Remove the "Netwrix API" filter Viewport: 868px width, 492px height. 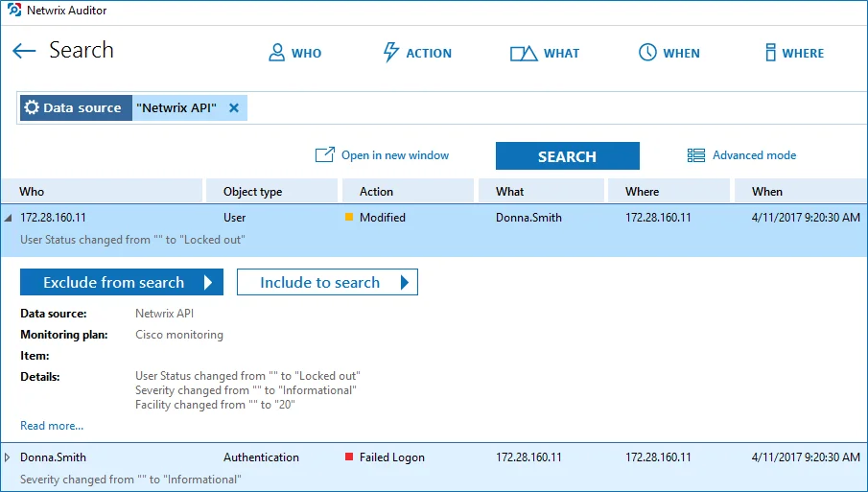pyautogui.click(x=234, y=108)
